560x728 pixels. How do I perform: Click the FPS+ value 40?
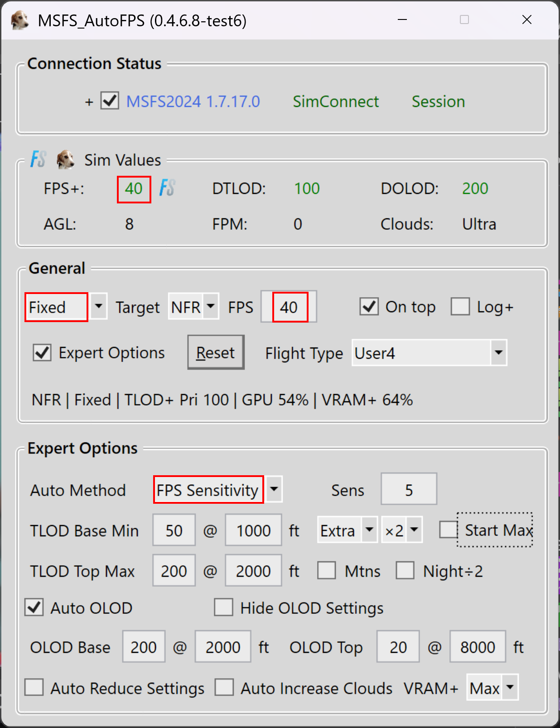click(134, 188)
